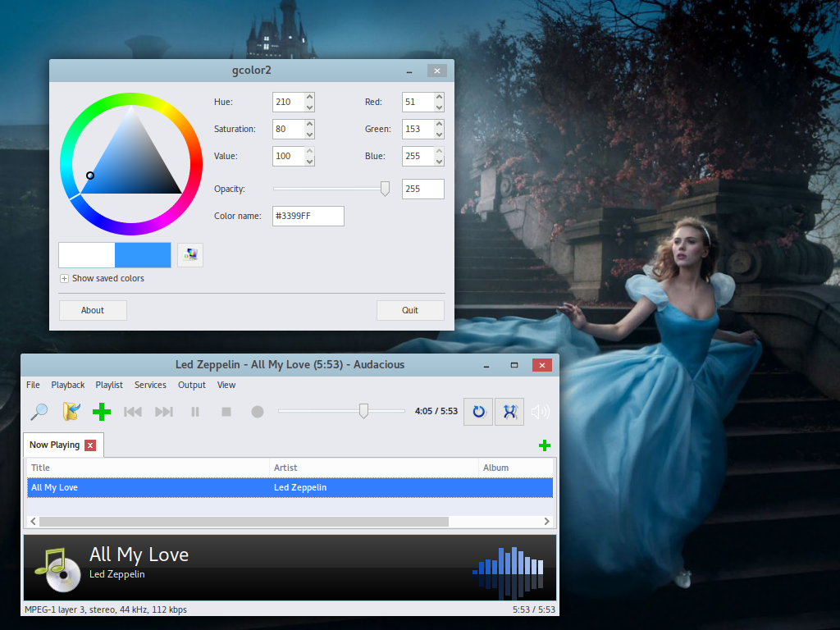Screen dimensions: 840x630
Task: Click the Hue input field
Action: pos(289,102)
